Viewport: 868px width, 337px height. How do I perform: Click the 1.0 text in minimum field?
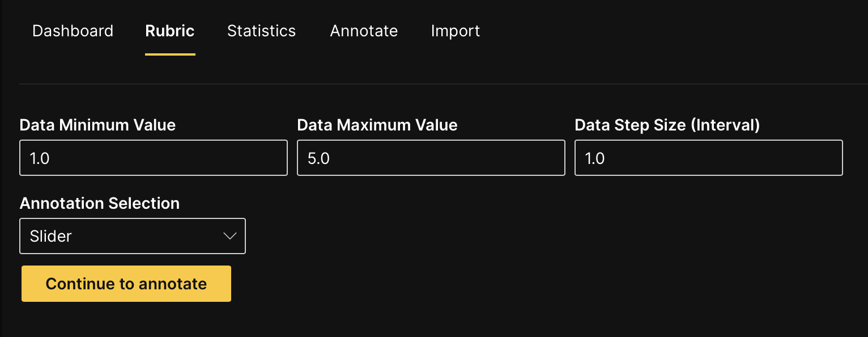40,158
